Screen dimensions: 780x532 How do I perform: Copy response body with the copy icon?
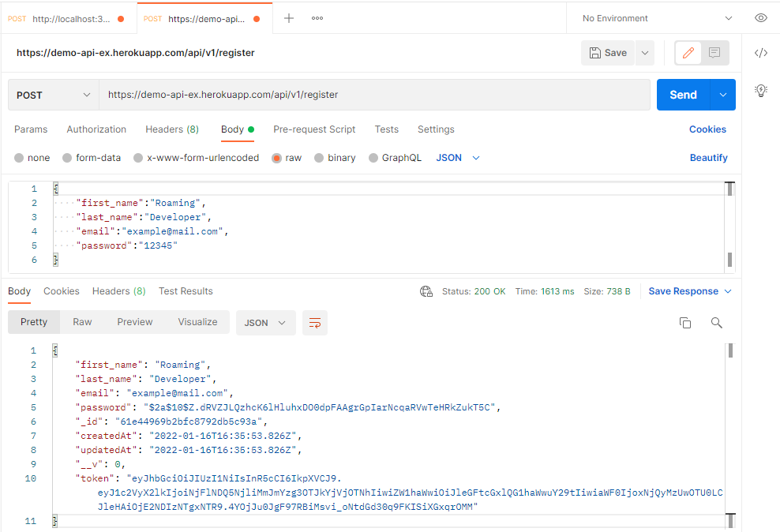pos(685,323)
